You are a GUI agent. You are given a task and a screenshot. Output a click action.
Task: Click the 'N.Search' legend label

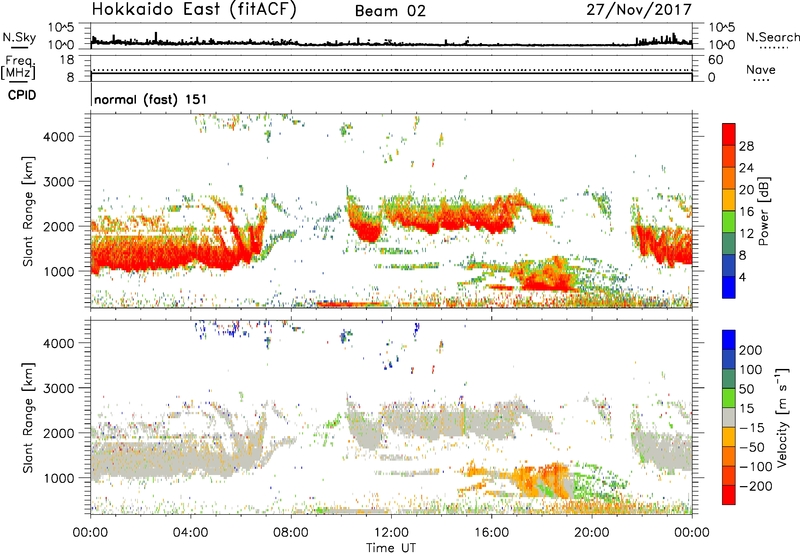(773, 37)
